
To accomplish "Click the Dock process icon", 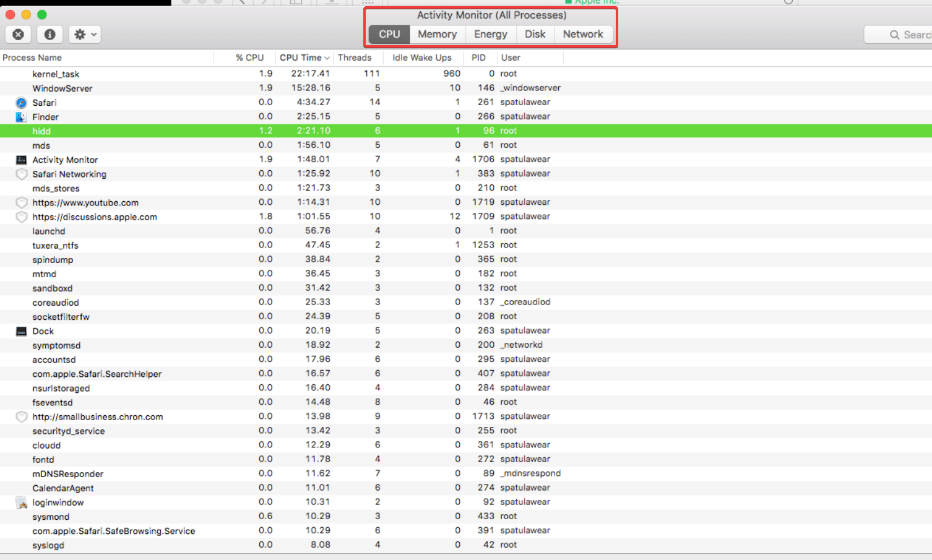I will (x=20, y=330).
